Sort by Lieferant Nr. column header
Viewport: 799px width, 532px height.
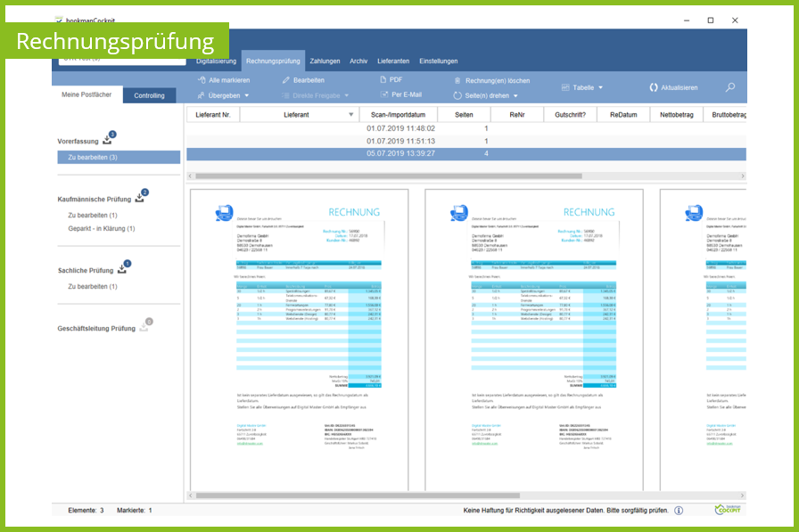[x=213, y=115]
